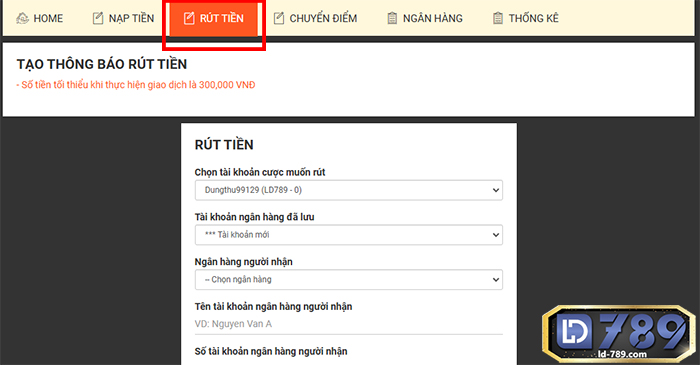Click the LD789 logo

click(x=619, y=333)
